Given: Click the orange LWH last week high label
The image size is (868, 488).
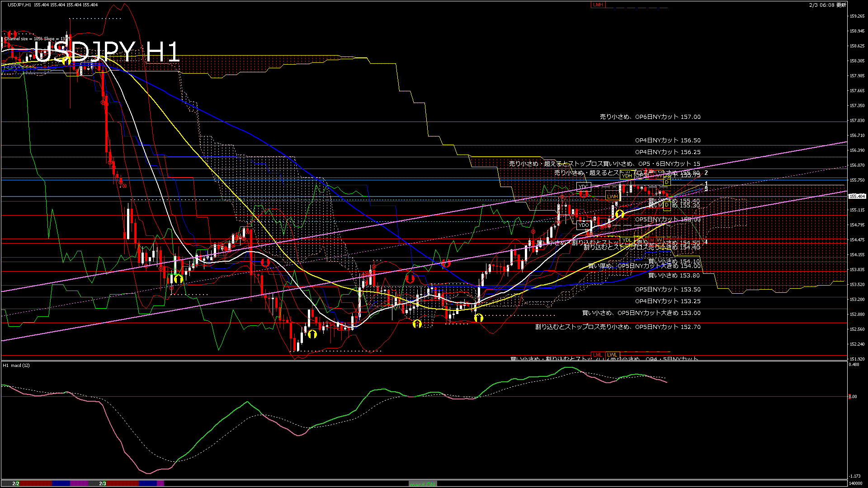Looking at the screenshot, I should click(x=612, y=197).
